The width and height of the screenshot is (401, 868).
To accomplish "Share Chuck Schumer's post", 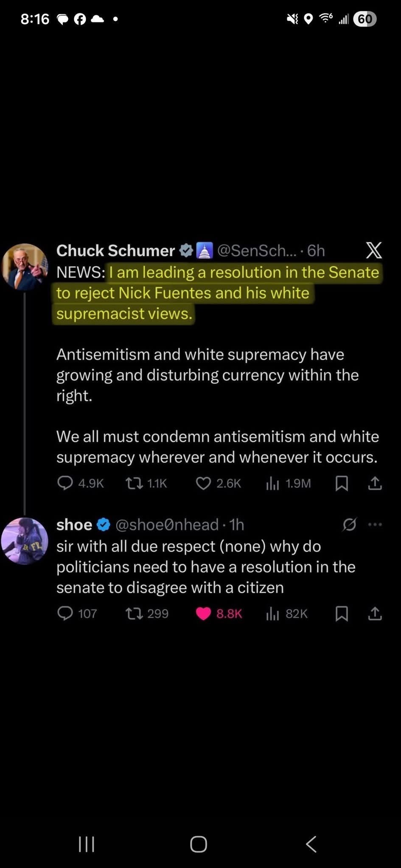I will (x=375, y=483).
